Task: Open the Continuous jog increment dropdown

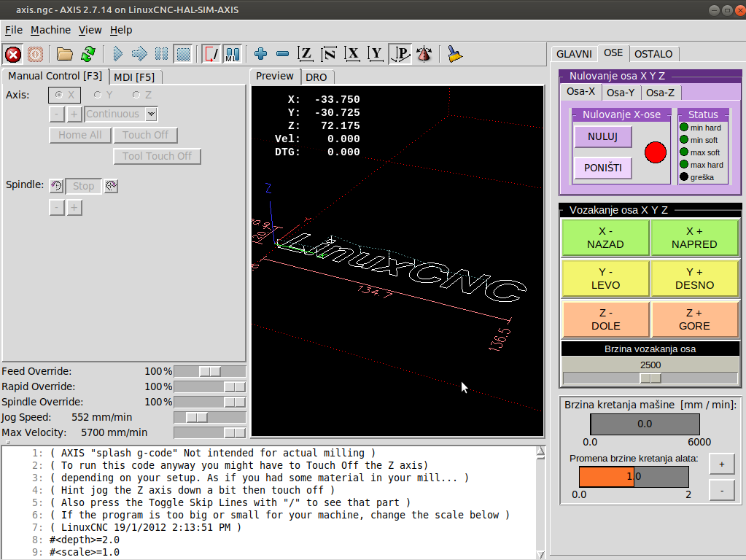Action: (151, 114)
